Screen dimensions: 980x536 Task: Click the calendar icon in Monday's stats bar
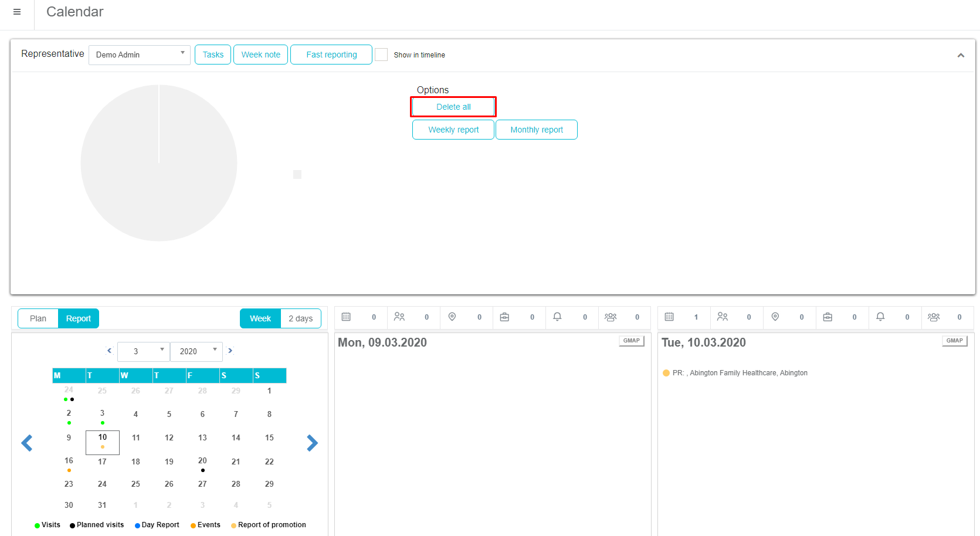(x=346, y=317)
